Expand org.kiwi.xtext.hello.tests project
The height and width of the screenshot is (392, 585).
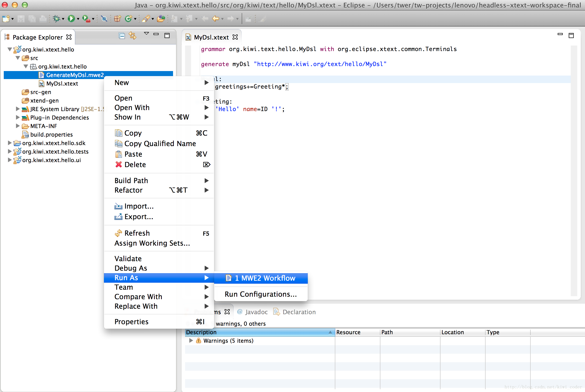click(10, 152)
